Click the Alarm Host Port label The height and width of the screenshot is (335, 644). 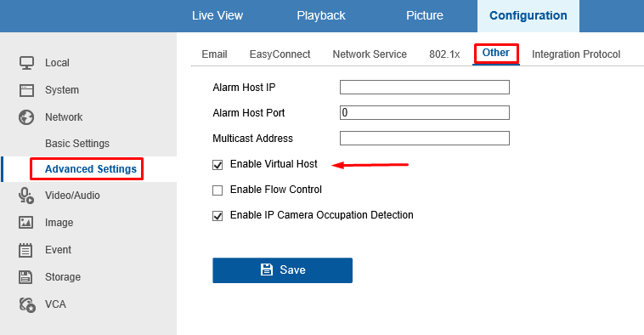pyautogui.click(x=248, y=113)
